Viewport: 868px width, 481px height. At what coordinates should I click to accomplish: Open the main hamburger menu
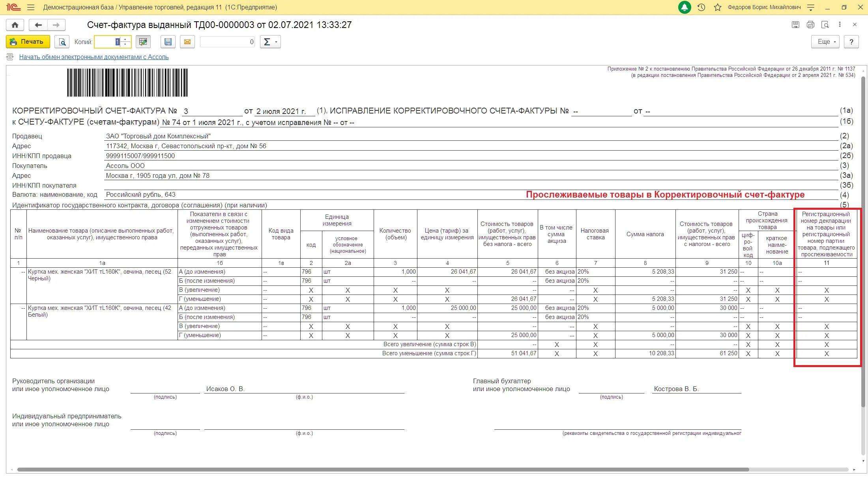31,7
